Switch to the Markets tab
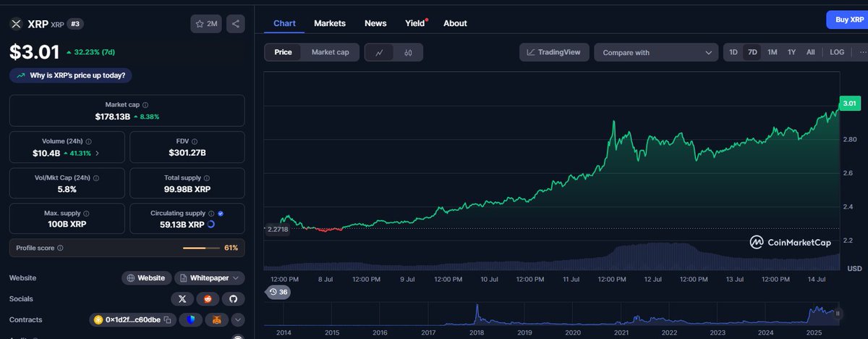Image resolution: width=868 pixels, height=339 pixels. [x=330, y=23]
